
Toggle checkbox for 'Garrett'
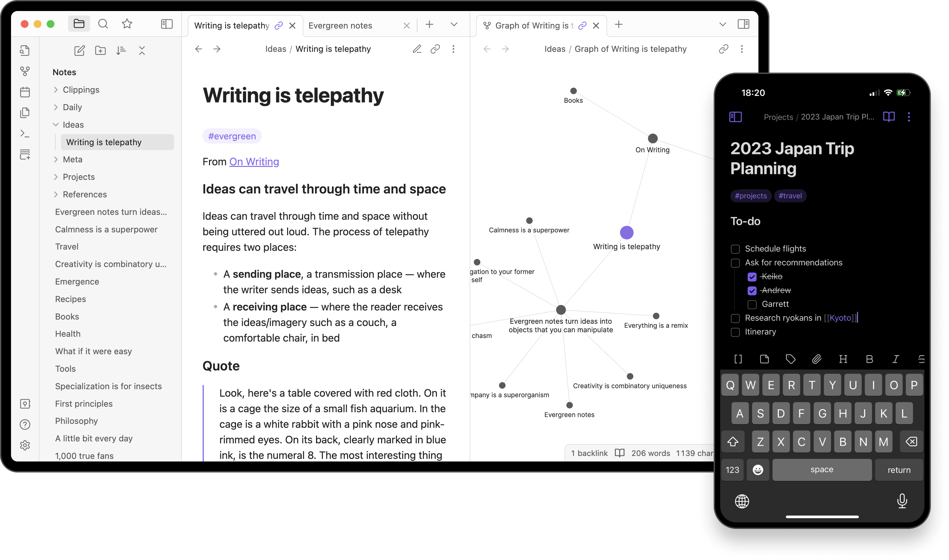point(752,304)
